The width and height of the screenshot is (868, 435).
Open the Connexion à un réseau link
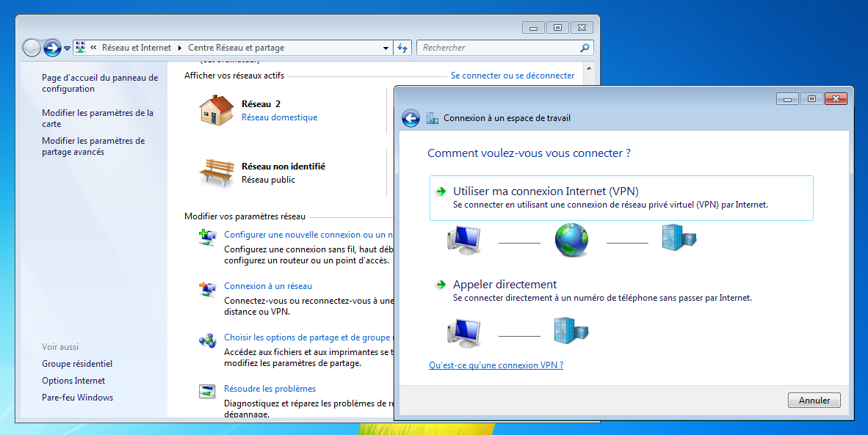(x=268, y=286)
